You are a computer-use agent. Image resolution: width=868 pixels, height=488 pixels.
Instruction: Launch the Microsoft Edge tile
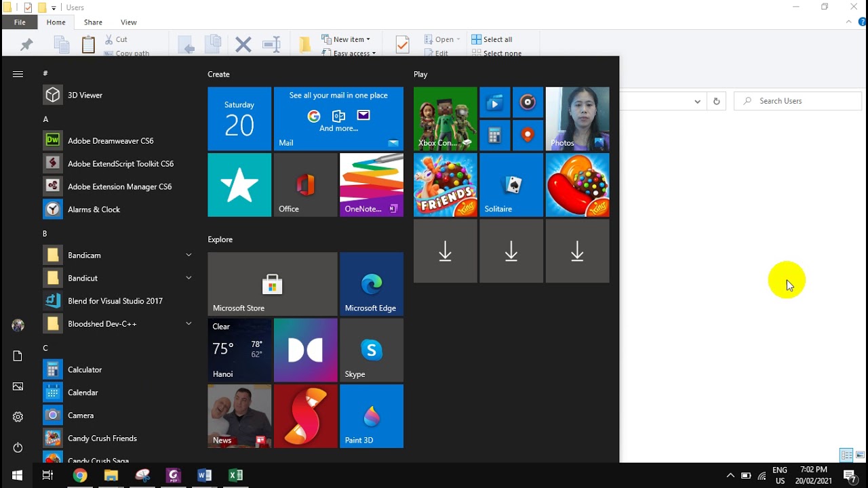(x=372, y=284)
